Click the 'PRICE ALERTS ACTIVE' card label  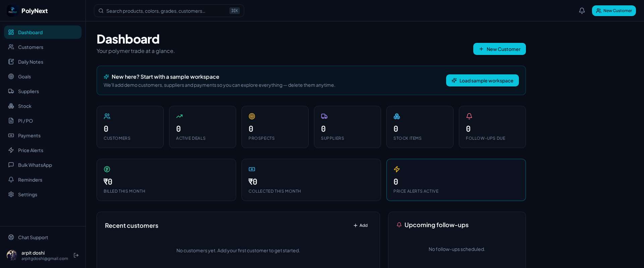416,191
